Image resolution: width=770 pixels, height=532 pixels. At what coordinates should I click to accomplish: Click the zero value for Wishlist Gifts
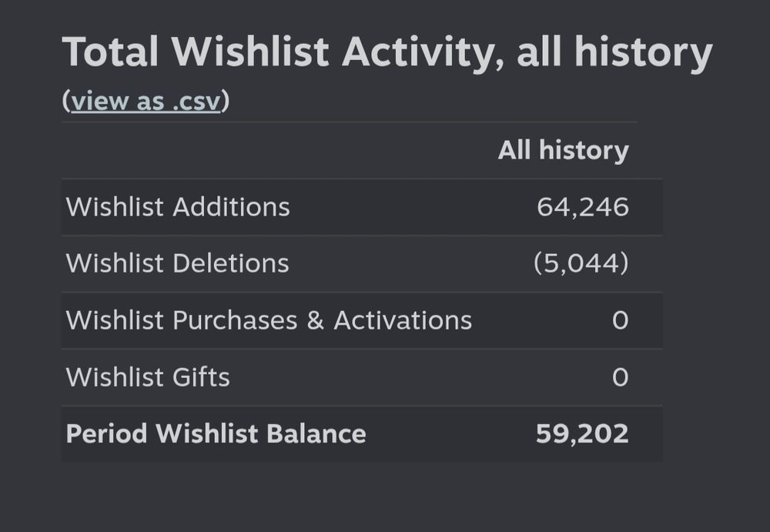[x=620, y=377]
